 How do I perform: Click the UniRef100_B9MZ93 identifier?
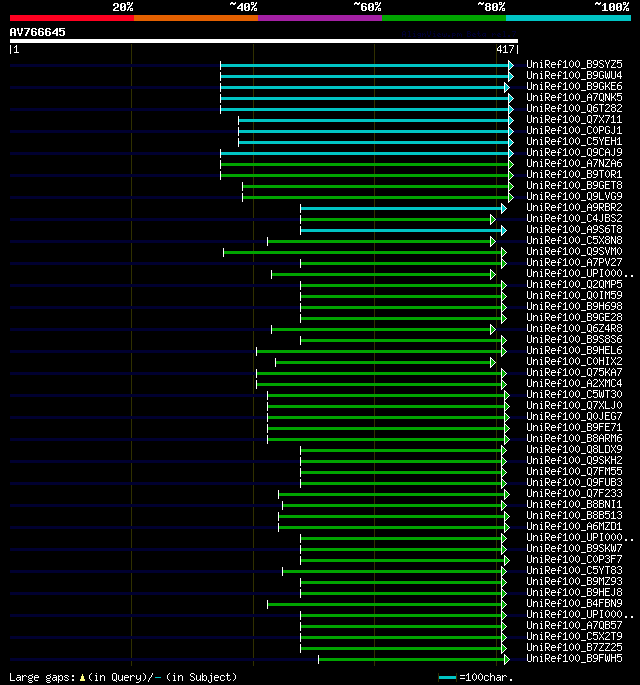coord(574,581)
